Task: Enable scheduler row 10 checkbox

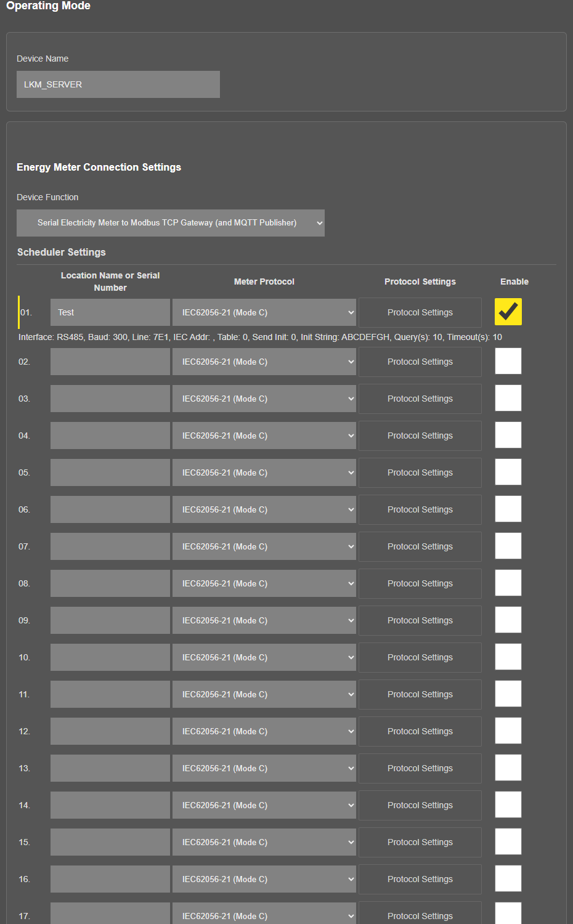Action: pyautogui.click(x=508, y=657)
